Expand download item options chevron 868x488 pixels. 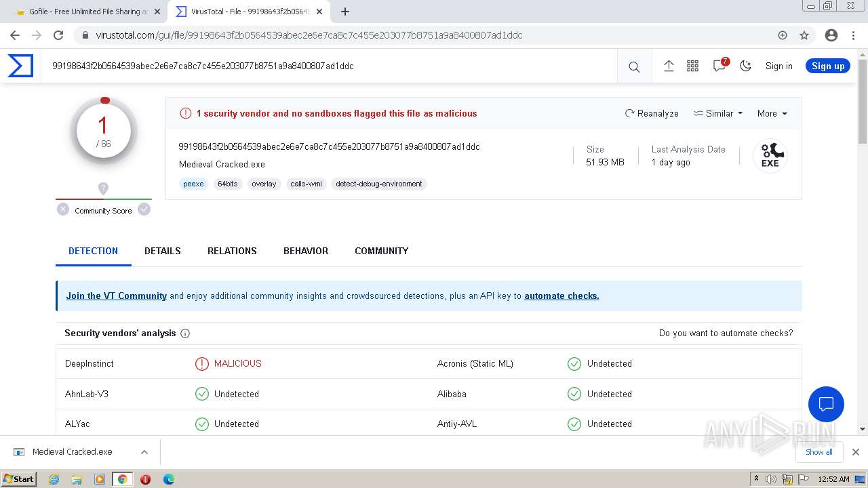tap(144, 452)
